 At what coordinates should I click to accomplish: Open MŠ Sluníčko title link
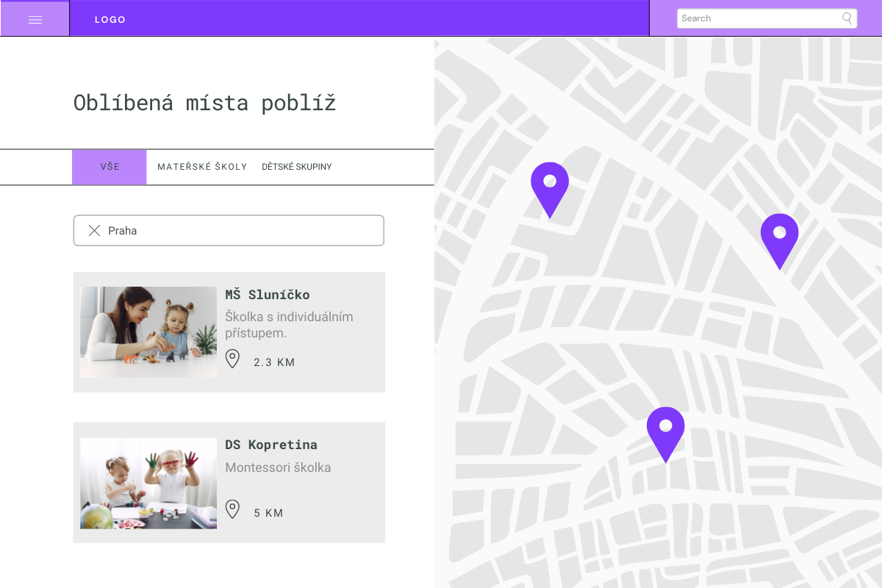click(x=268, y=295)
